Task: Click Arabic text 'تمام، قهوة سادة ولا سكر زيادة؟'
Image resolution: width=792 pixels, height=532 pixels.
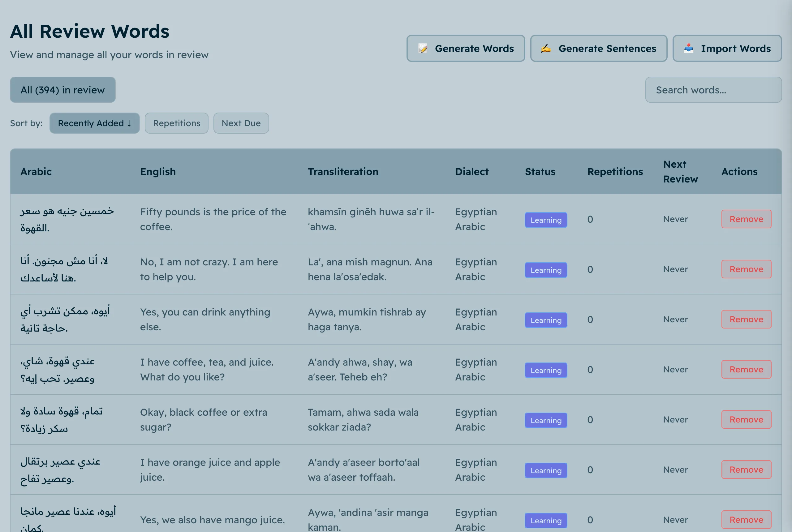Action: [62, 420]
